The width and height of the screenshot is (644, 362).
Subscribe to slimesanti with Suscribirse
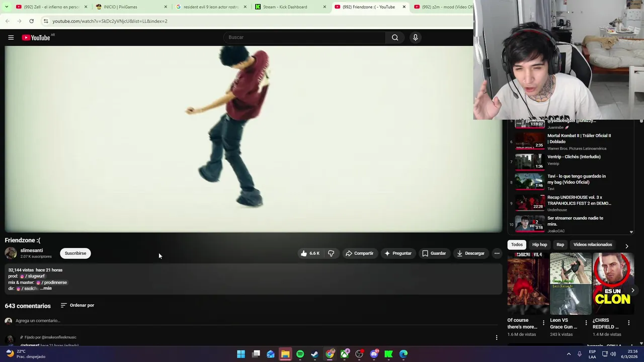click(75, 253)
